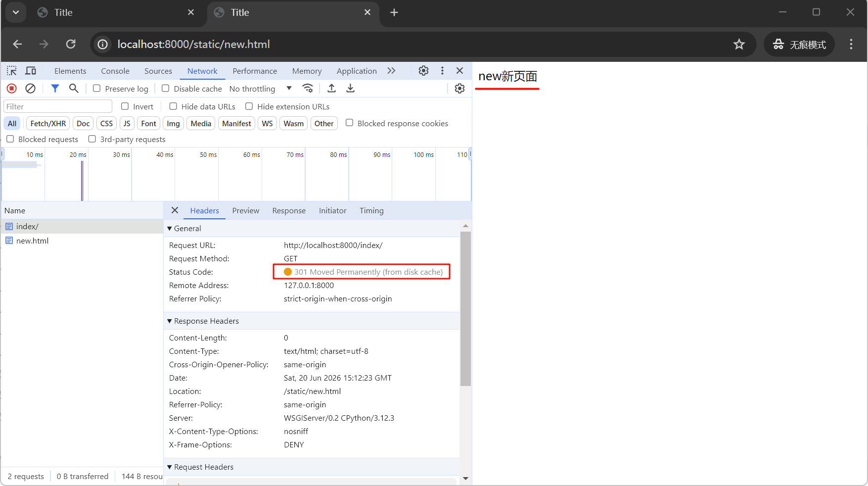Check the Invert filter checkbox
868x486 pixels.
125,106
